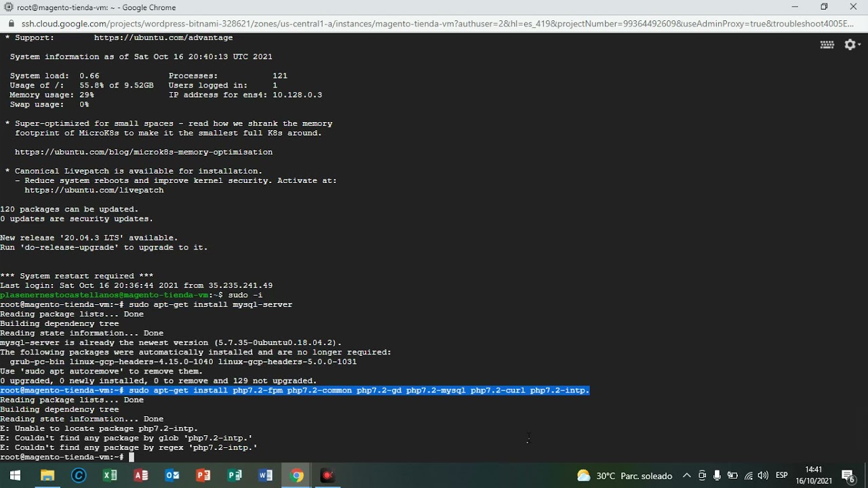Open Wi-Fi network tray icon
868x488 pixels.
(x=748, y=476)
